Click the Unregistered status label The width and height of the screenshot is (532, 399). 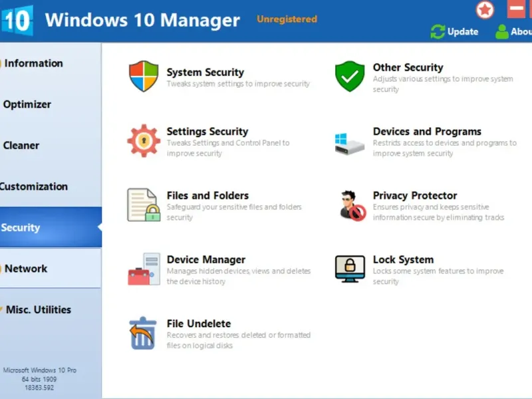[287, 19]
